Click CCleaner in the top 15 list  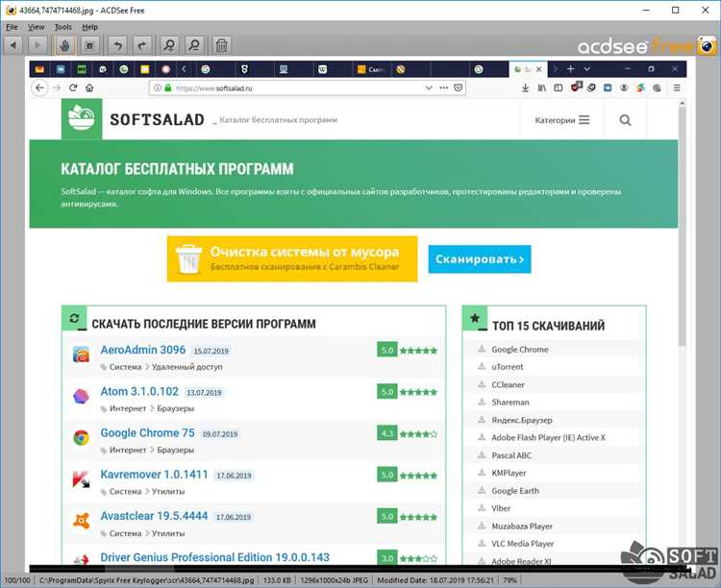pos(509,385)
